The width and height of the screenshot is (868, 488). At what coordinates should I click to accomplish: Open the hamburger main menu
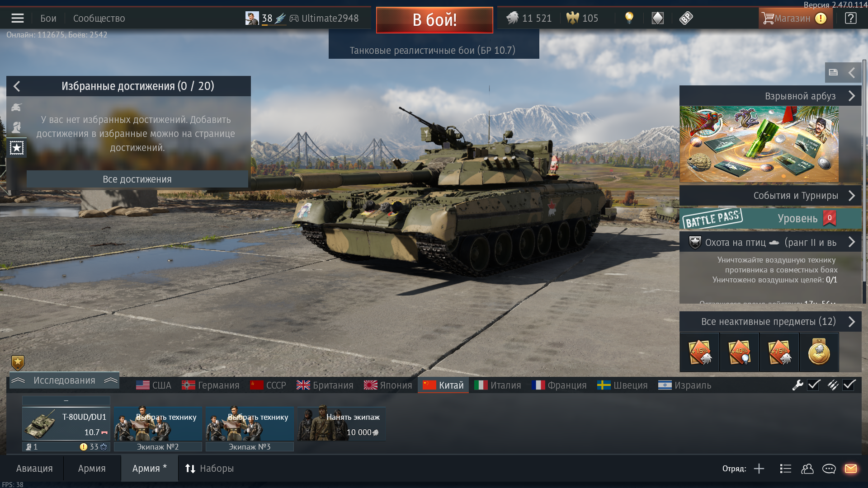[18, 18]
